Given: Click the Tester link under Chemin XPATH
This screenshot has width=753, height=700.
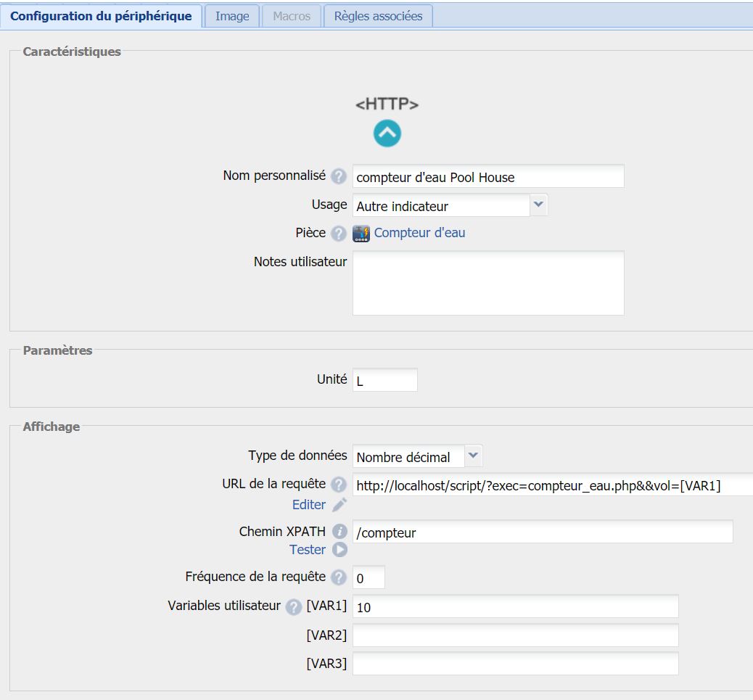Looking at the screenshot, I should (x=308, y=550).
